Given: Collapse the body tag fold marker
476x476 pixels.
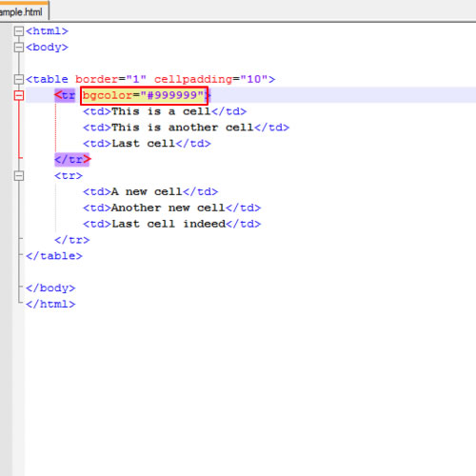Looking at the screenshot, I should tap(19, 48).
